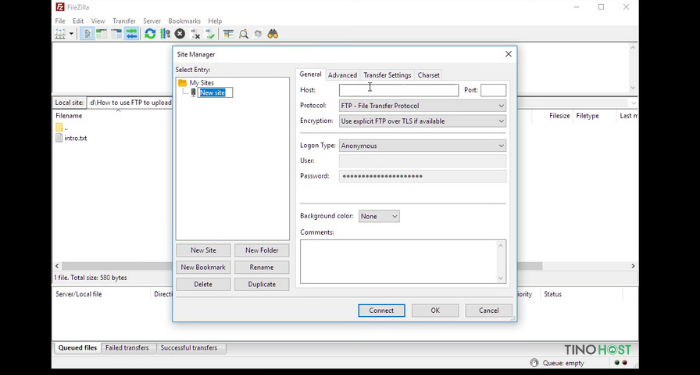Click the Cancel button
The image size is (700, 375).
point(489,311)
